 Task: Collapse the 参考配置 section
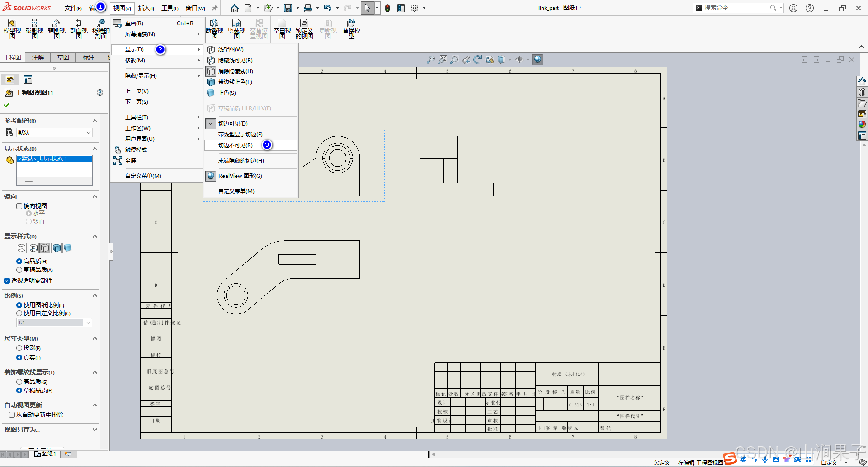[x=95, y=121]
